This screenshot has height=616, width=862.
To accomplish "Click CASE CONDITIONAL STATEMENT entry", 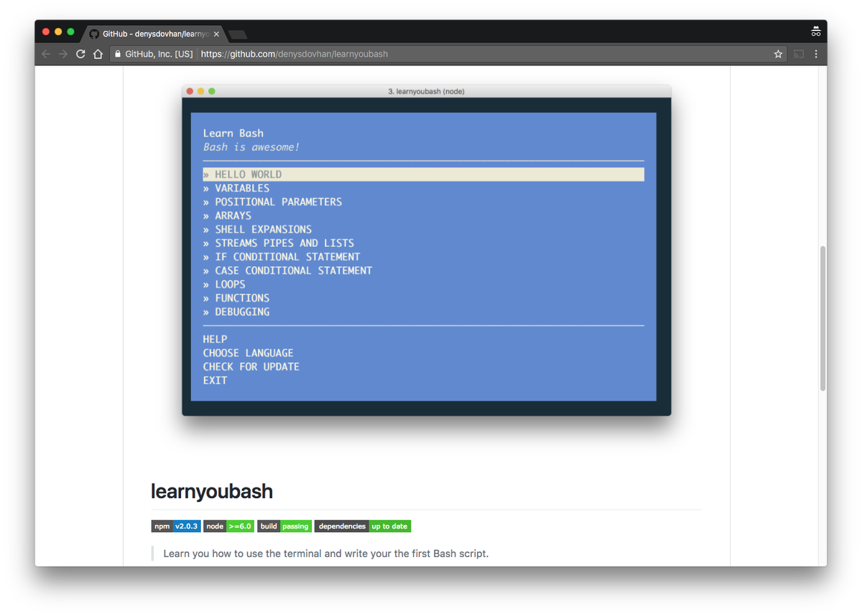I will tap(293, 271).
